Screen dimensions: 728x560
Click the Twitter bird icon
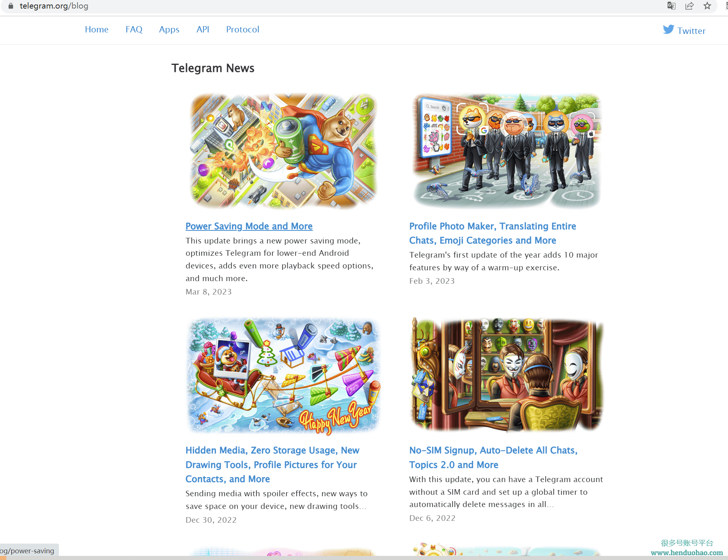[x=668, y=29]
